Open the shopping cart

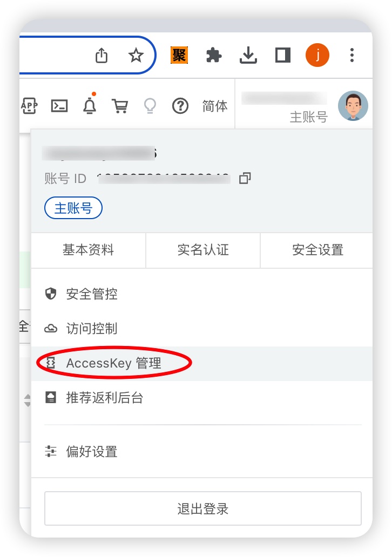click(120, 106)
